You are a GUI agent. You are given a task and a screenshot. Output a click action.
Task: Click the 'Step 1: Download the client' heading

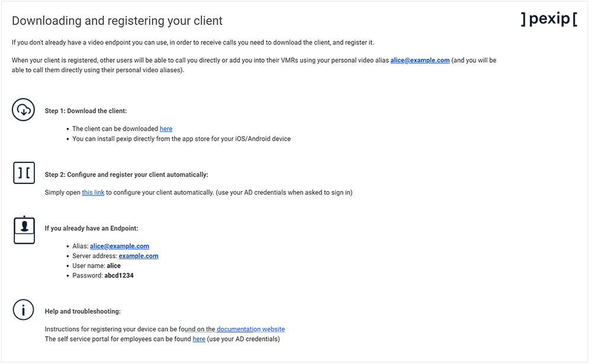click(86, 111)
